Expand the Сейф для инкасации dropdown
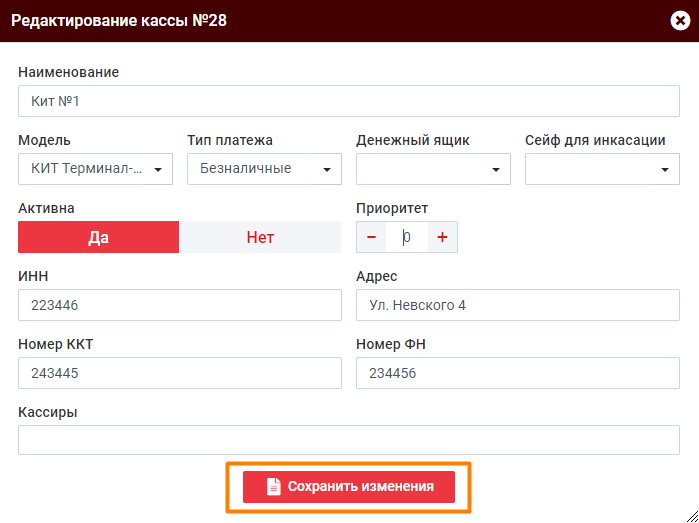This screenshot has height=523, width=699. (x=602, y=169)
